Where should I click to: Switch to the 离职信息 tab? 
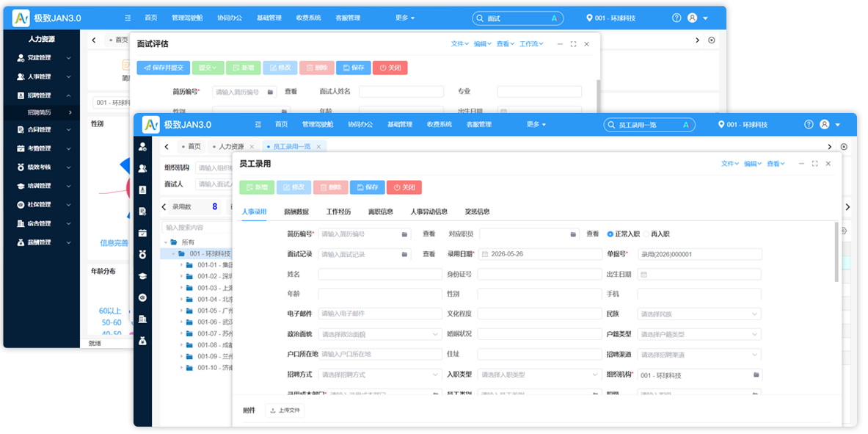click(x=380, y=211)
